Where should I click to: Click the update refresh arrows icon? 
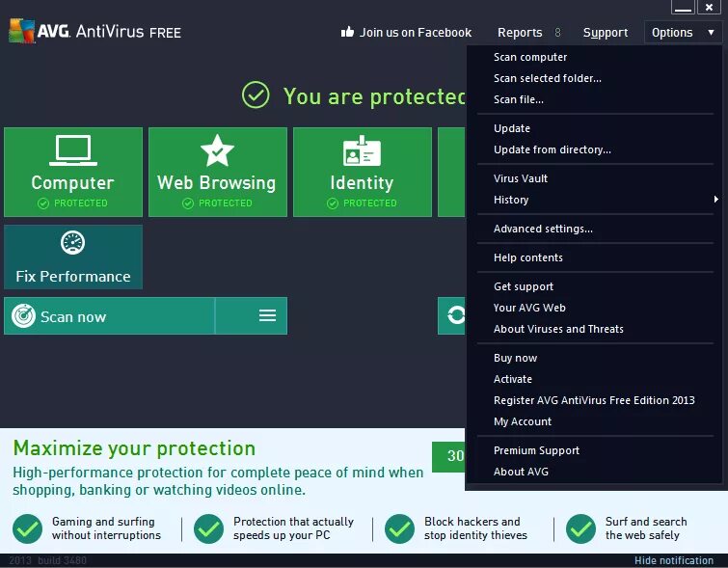pyautogui.click(x=455, y=315)
